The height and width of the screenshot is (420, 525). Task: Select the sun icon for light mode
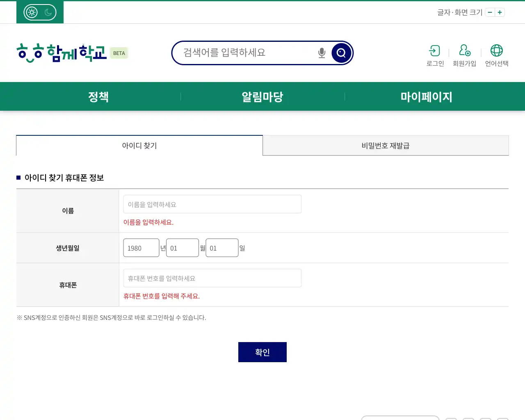[x=31, y=12]
